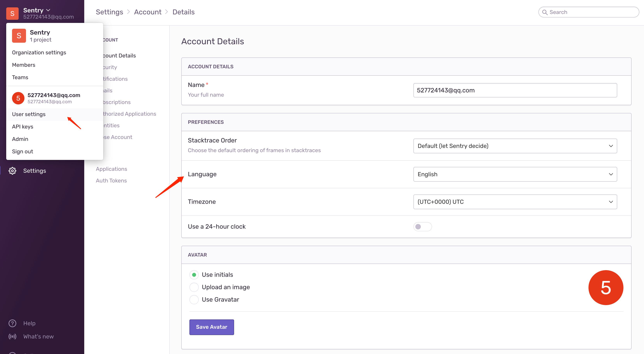The height and width of the screenshot is (354, 644).
Task: Click the Stacktrace Order label
Action: point(212,141)
